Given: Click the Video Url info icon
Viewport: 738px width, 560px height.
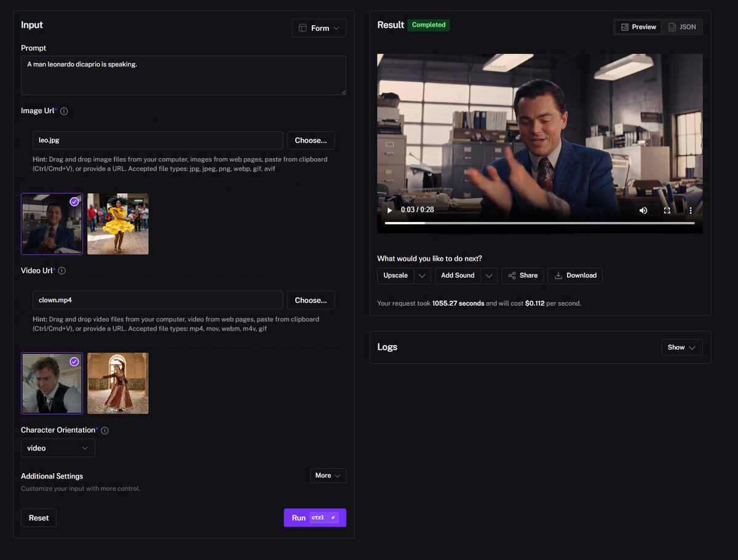Looking at the screenshot, I should (x=62, y=270).
